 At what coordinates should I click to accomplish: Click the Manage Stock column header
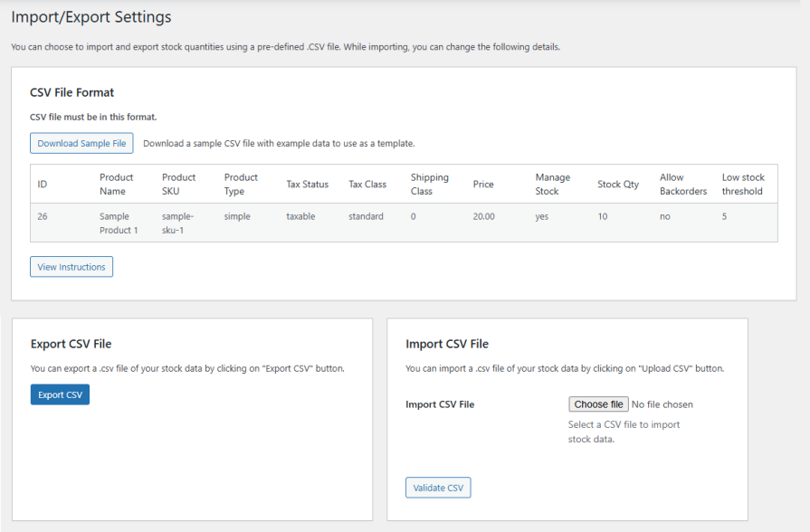(x=552, y=185)
